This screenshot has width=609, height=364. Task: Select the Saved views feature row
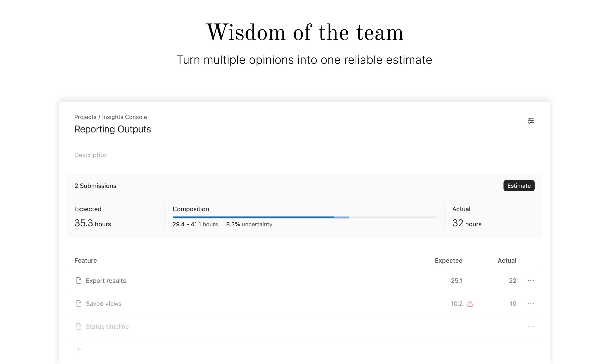click(x=304, y=303)
